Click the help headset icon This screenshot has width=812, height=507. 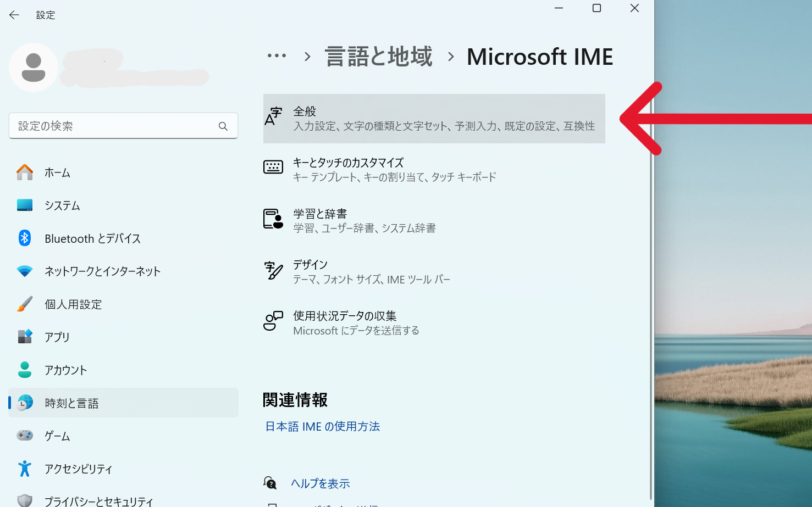(270, 483)
